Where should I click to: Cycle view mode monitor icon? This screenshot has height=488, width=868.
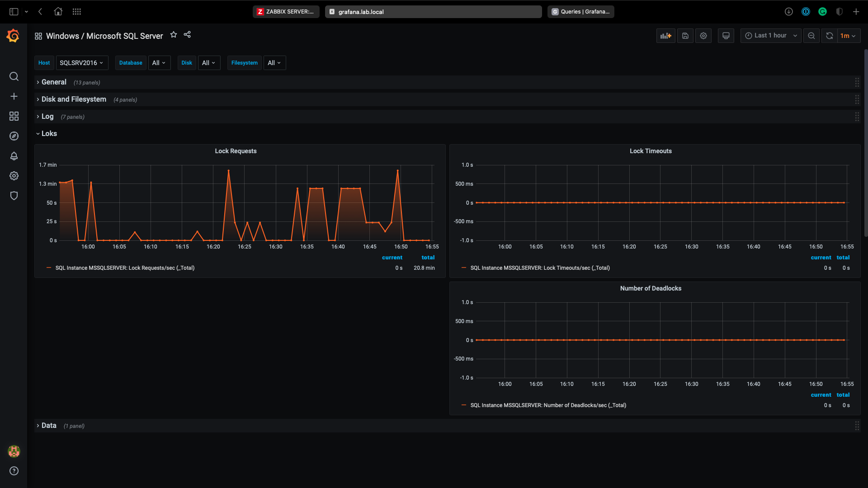(726, 36)
